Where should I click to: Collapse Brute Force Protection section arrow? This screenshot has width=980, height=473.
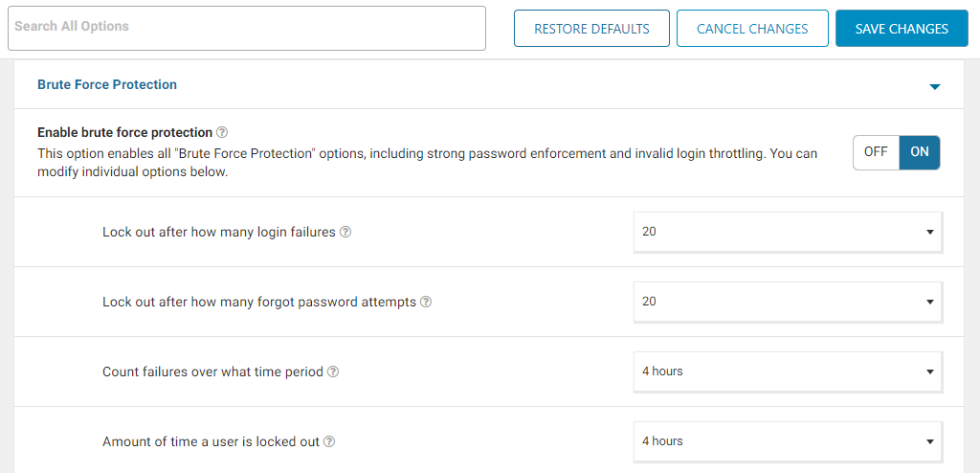click(934, 86)
